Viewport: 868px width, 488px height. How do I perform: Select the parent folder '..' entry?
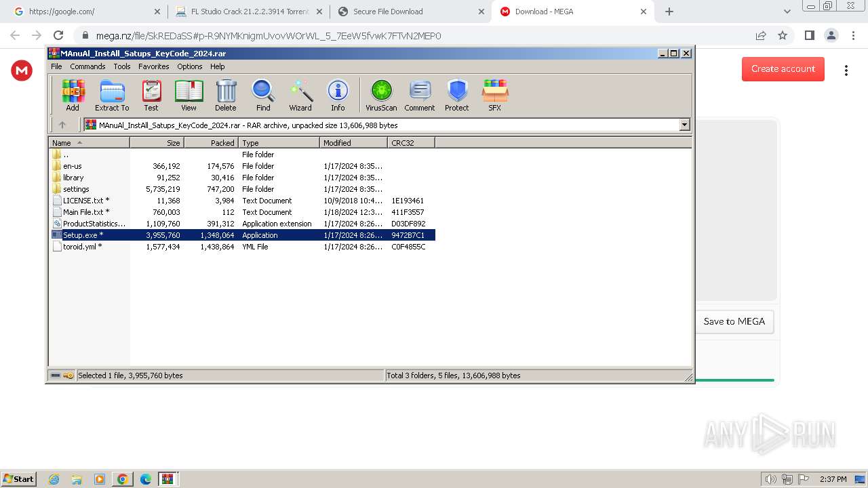coord(66,155)
